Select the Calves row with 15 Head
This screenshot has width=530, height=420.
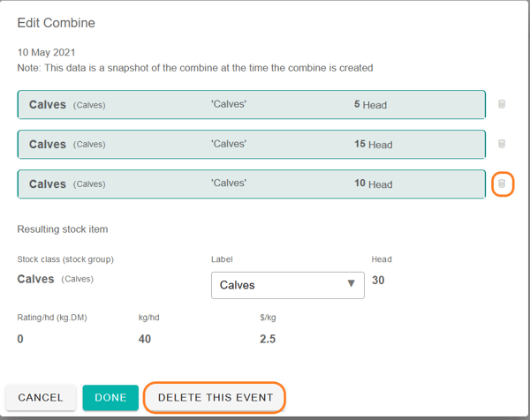[251, 144]
